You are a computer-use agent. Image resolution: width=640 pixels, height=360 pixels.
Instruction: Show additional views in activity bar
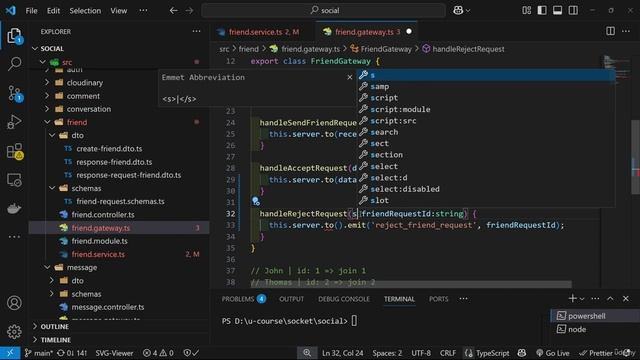coord(14,237)
